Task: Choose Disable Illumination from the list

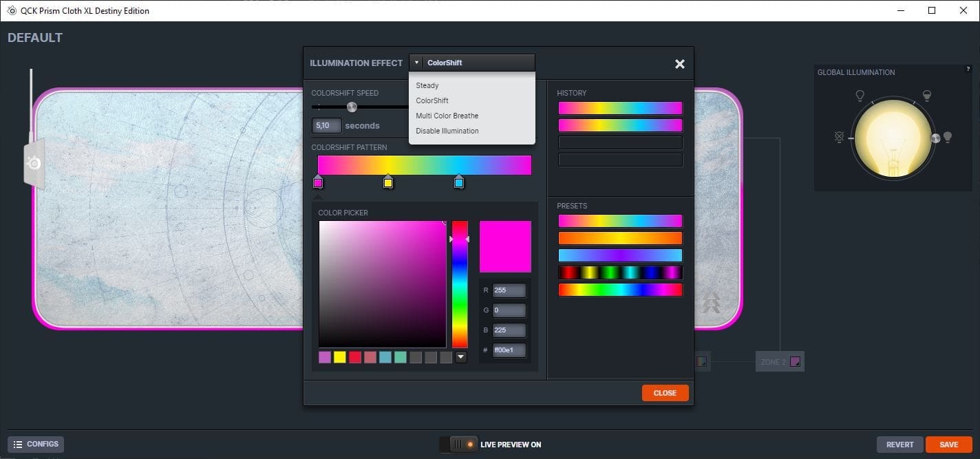Action: 447,131
